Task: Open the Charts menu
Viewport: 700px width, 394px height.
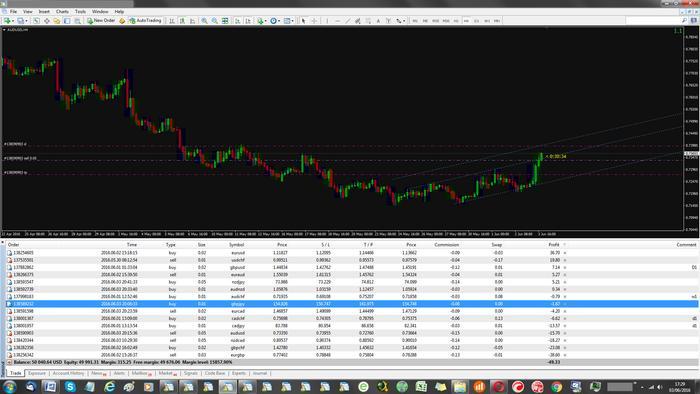Action: point(62,11)
